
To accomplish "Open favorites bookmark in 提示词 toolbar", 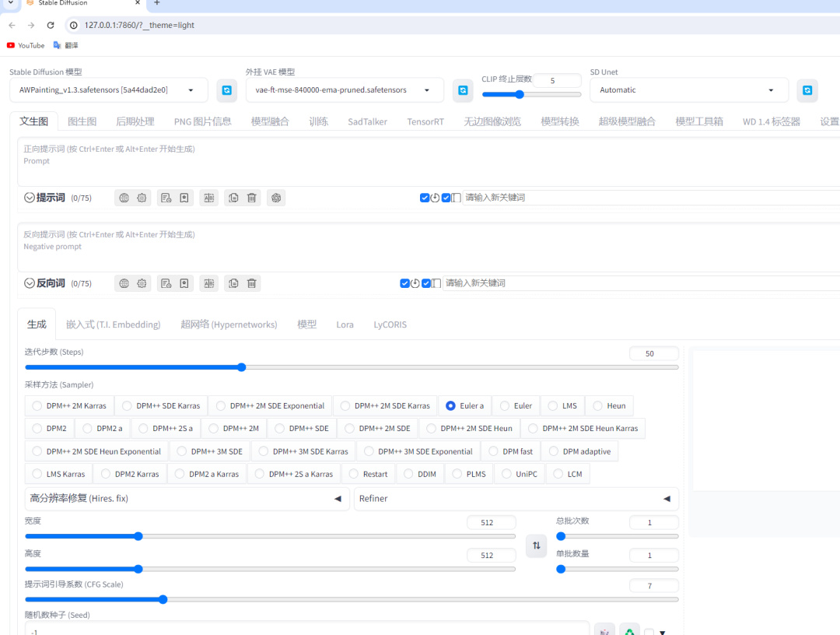I will [x=184, y=198].
